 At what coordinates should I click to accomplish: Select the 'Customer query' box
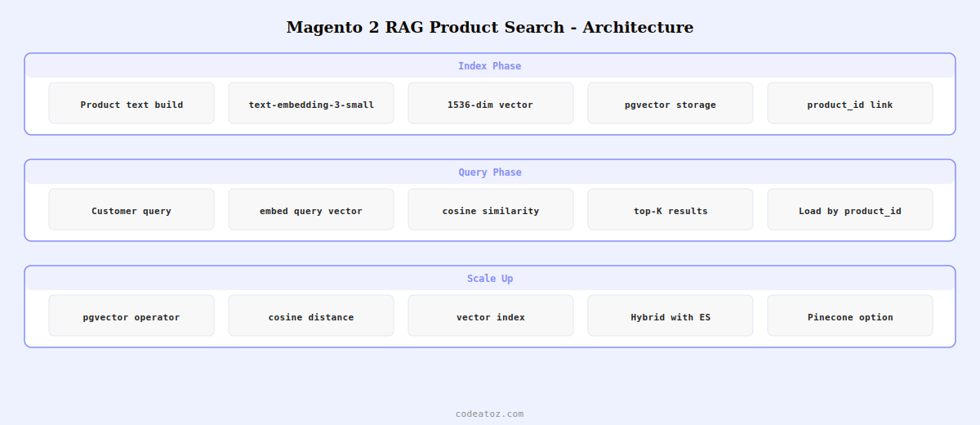tap(131, 209)
